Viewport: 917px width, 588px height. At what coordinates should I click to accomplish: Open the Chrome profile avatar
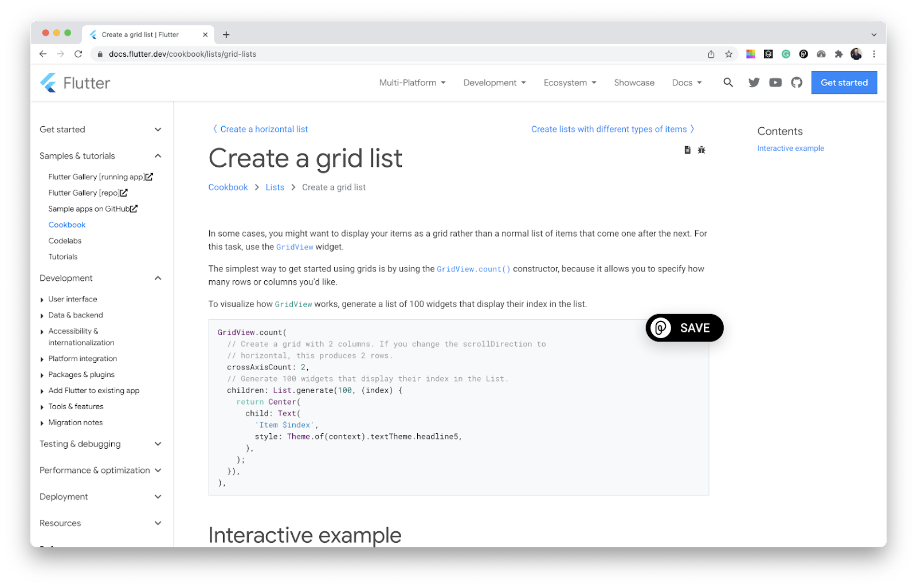pyautogui.click(x=856, y=54)
